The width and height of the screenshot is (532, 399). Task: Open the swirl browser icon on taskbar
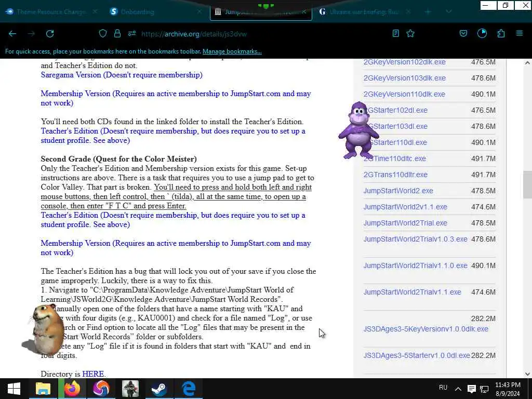tap(101, 389)
